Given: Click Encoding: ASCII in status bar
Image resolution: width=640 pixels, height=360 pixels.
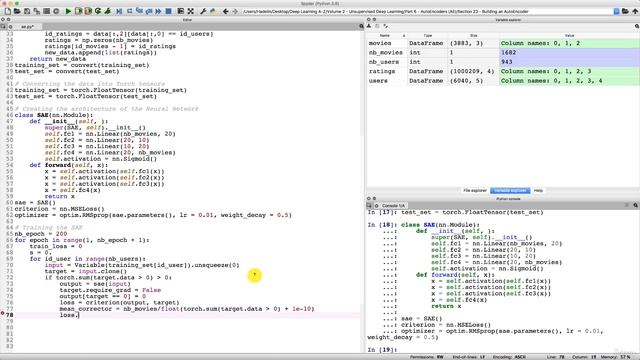Looking at the screenshot, I should pos(509,357).
